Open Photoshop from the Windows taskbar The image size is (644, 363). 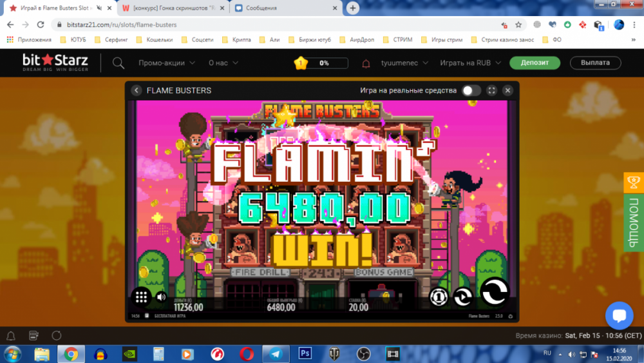[305, 353]
